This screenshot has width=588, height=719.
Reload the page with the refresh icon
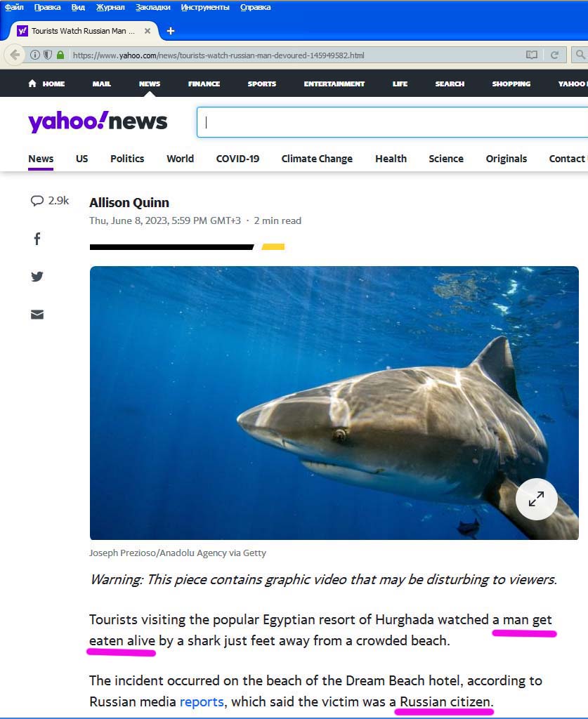(554, 55)
